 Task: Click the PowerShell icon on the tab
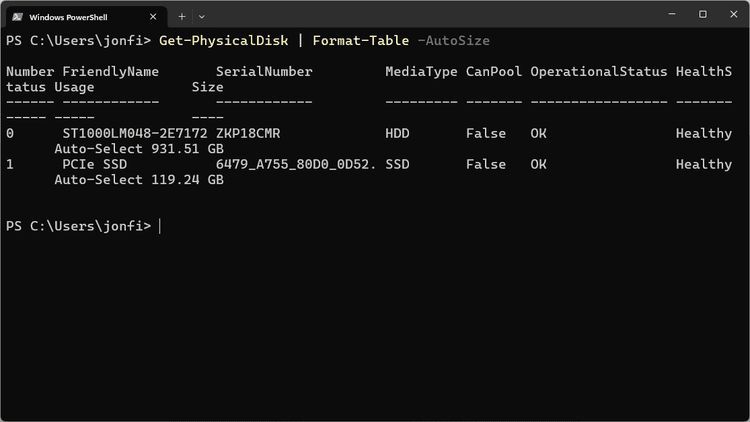18,17
